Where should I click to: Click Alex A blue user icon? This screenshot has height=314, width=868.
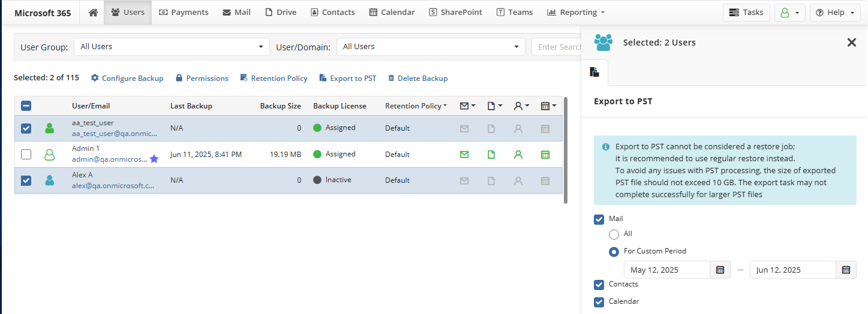coord(49,180)
